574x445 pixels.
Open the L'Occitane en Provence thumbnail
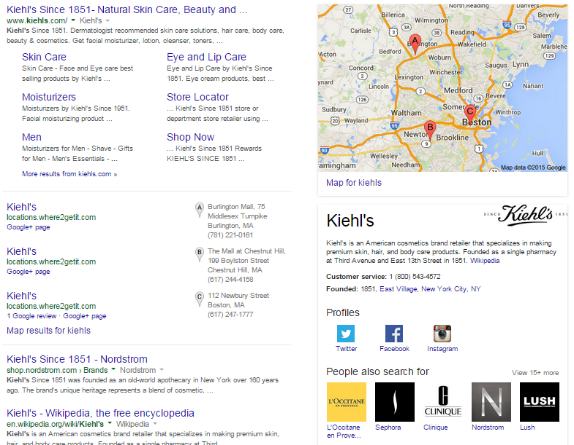tap(346, 402)
